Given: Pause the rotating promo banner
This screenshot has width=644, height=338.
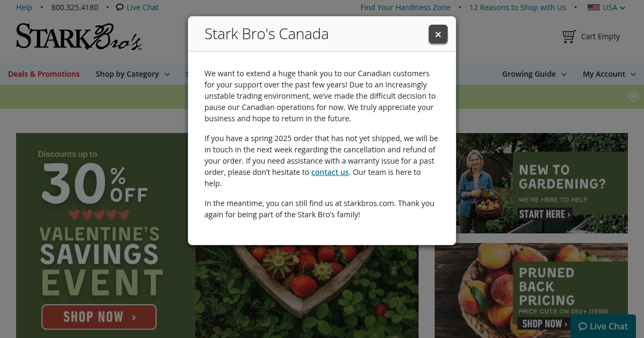Looking at the screenshot, I should click(x=634, y=97).
